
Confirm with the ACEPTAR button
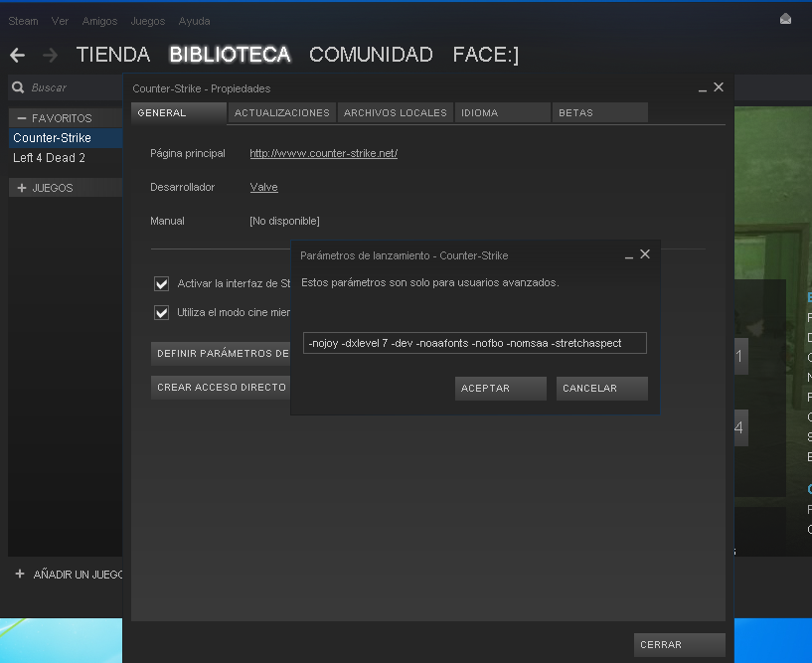(500, 389)
